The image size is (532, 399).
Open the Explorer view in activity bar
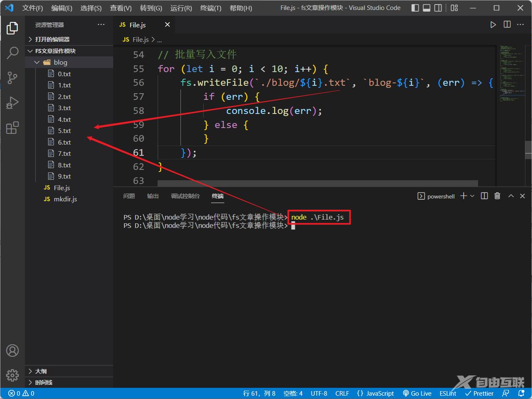point(12,28)
